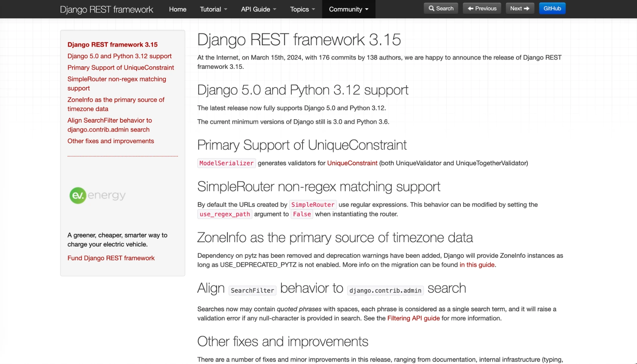This screenshot has width=637, height=364.
Task: Go to Next page arrow button
Action: (x=520, y=8)
